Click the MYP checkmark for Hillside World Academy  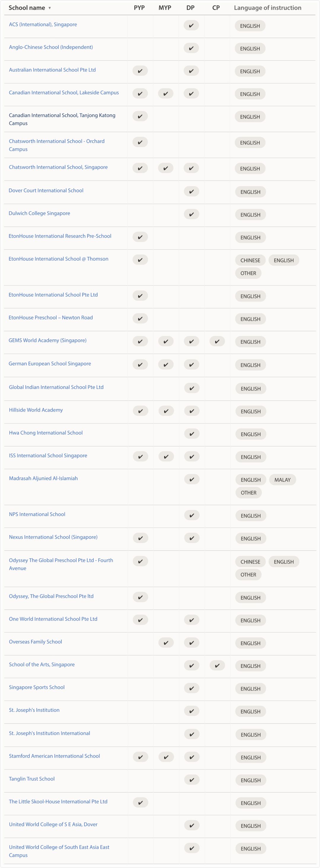click(x=166, y=411)
